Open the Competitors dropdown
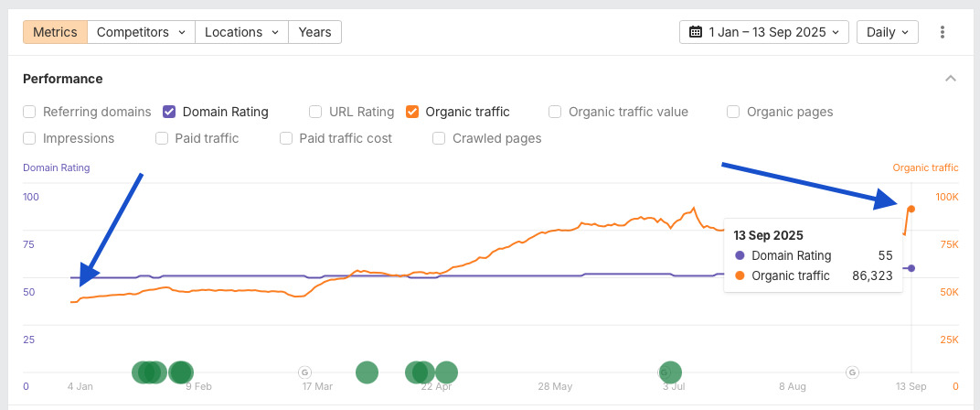 pyautogui.click(x=142, y=32)
